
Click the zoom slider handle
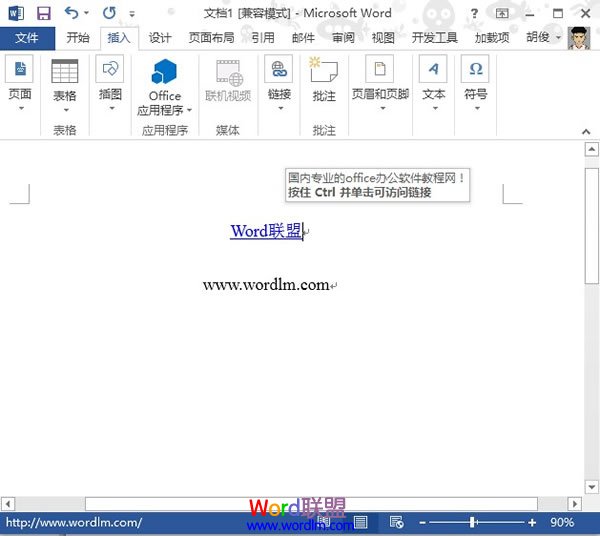pos(473,522)
